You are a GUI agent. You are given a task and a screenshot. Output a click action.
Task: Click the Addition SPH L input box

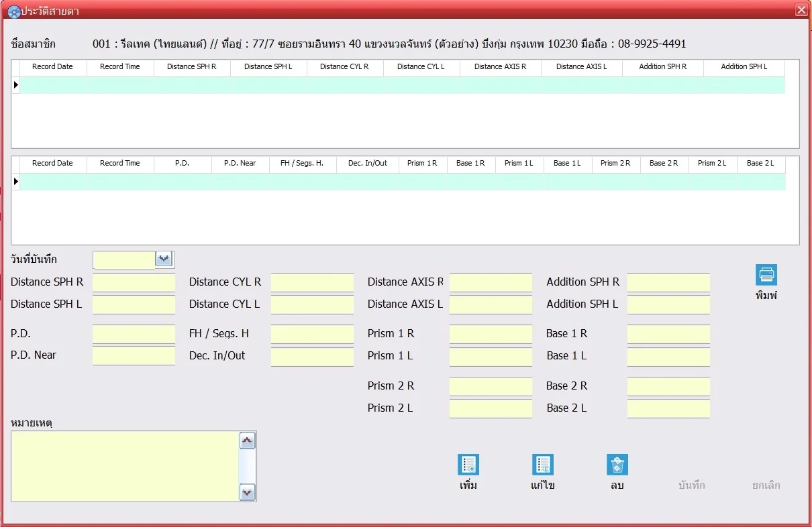pyautogui.click(x=668, y=305)
